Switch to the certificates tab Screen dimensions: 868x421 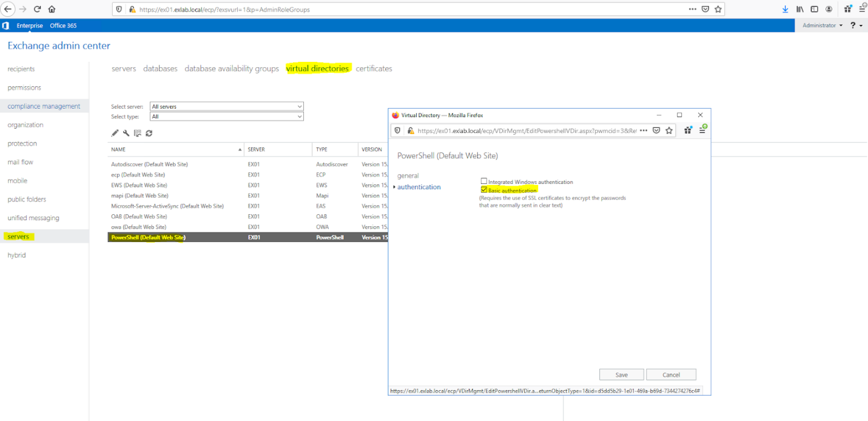pyautogui.click(x=374, y=69)
